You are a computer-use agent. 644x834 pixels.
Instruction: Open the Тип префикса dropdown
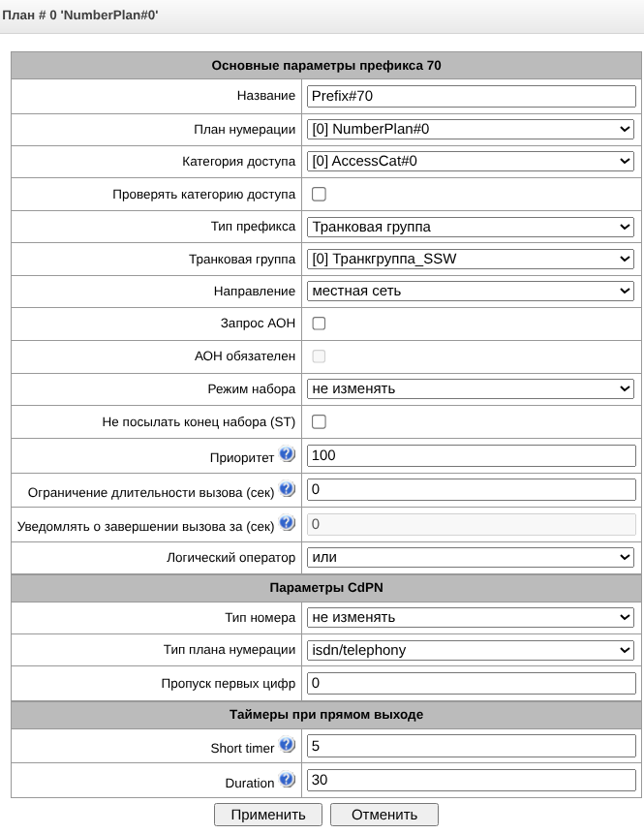(471, 227)
